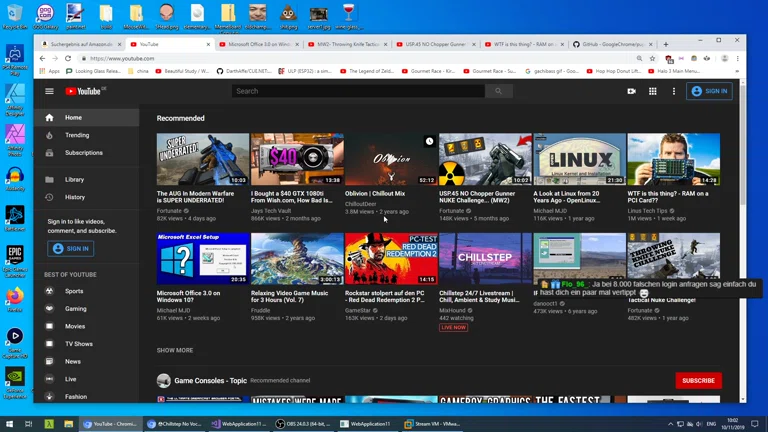
Task: Open the AUG in Modern Warfare video thumbnail
Action: (x=203, y=159)
